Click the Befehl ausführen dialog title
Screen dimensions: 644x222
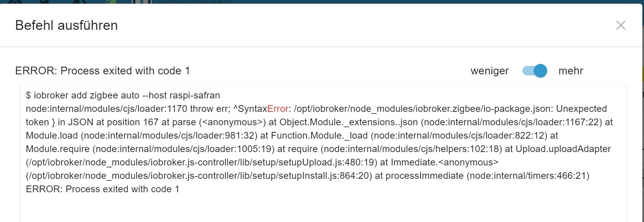click(66, 25)
